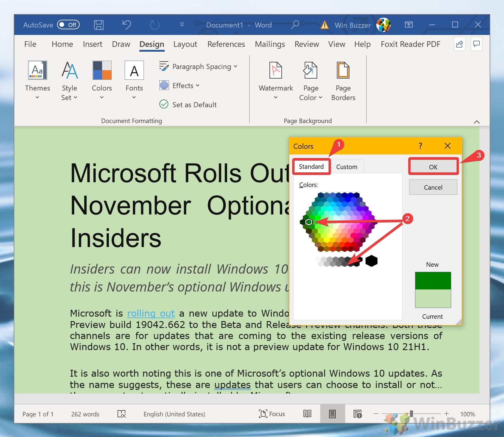Click the Themes icon
The width and height of the screenshot is (504, 437).
tap(38, 70)
